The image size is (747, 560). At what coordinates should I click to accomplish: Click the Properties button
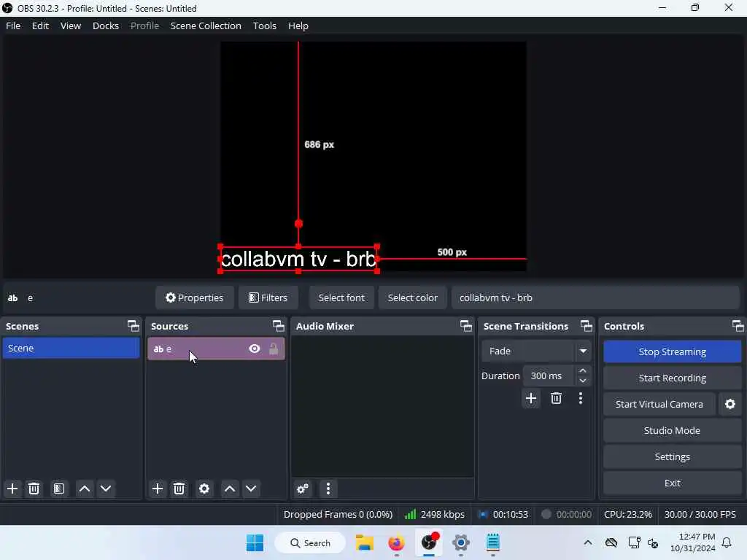coord(194,298)
